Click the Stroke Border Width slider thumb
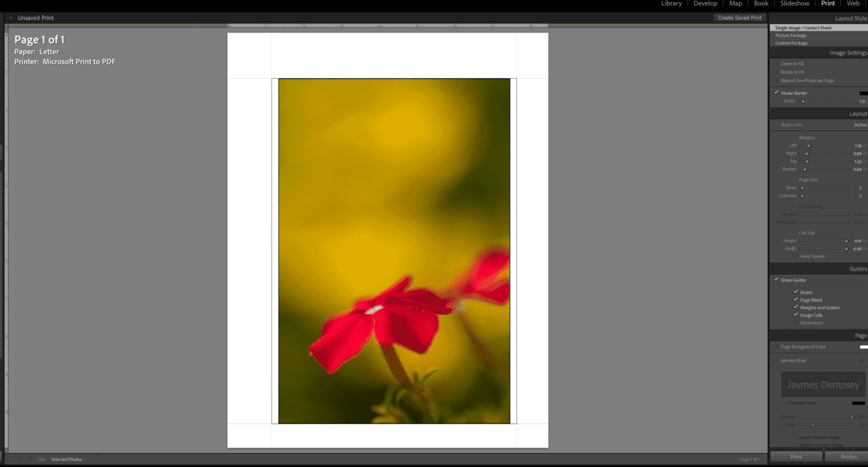Viewport: 868px width, 467px height. (804, 101)
